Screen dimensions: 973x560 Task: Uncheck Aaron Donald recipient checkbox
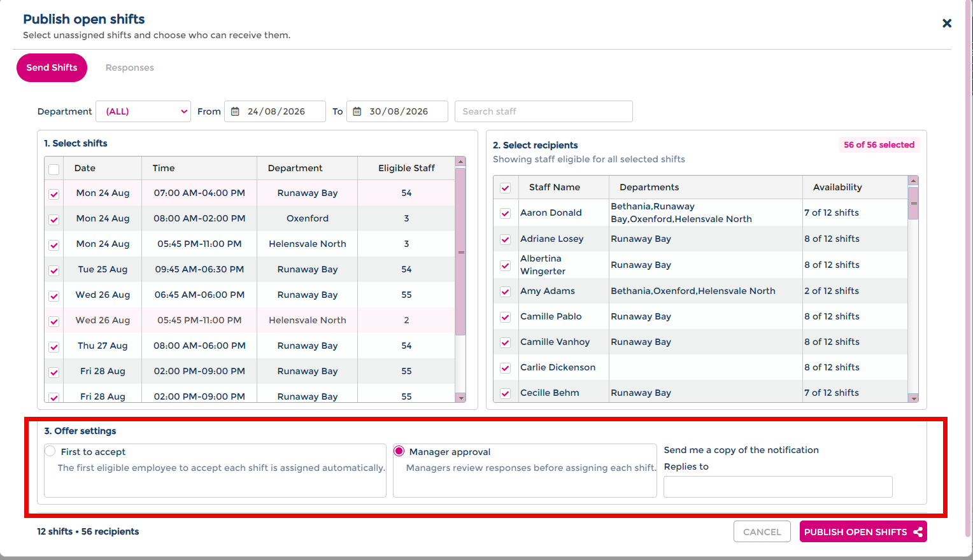click(x=505, y=213)
